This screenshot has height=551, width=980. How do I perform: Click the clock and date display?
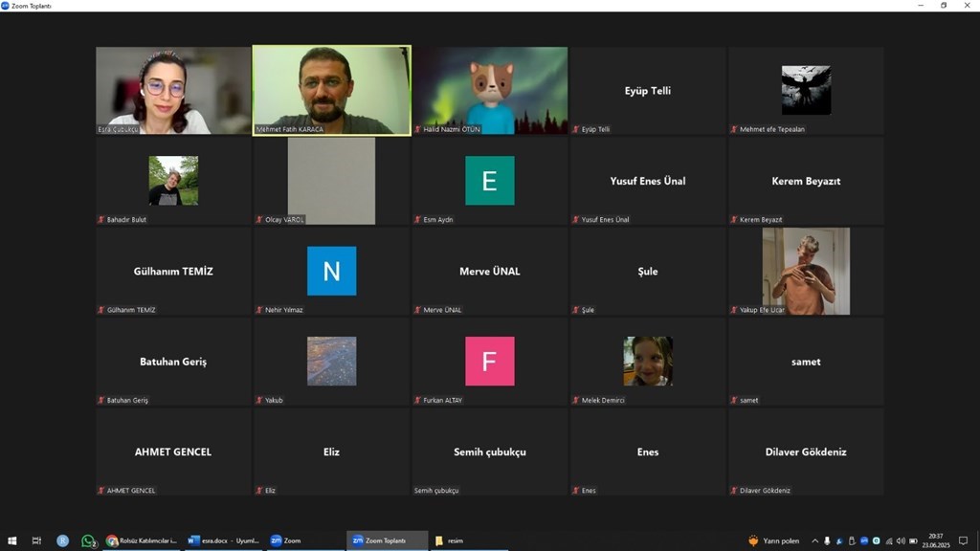[x=935, y=540]
